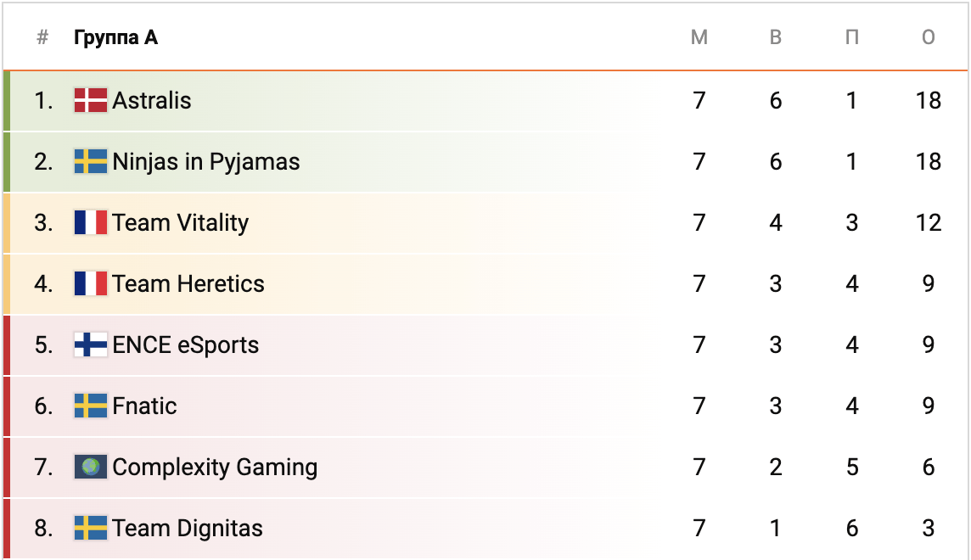
Task: Click the France flag beside Team Heretics
Action: pyautogui.click(x=90, y=284)
